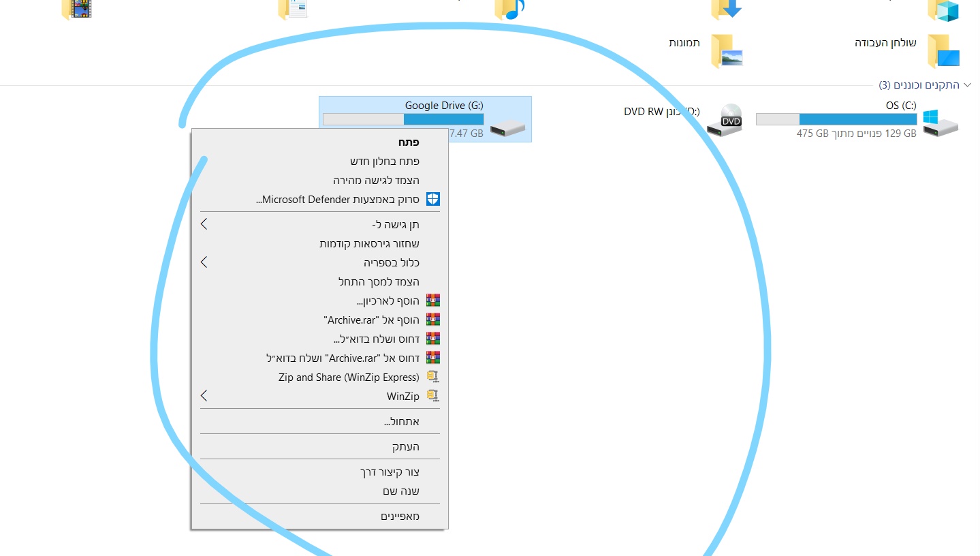Select the Documents folder icon
This screenshot has width=980, height=556.
click(x=294, y=10)
